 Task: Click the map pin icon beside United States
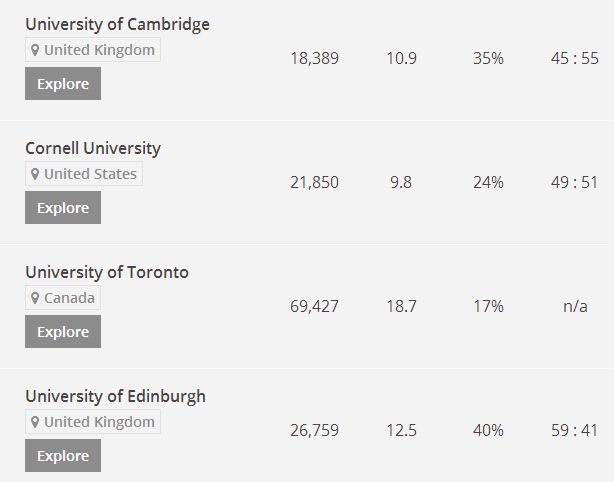coord(36,174)
